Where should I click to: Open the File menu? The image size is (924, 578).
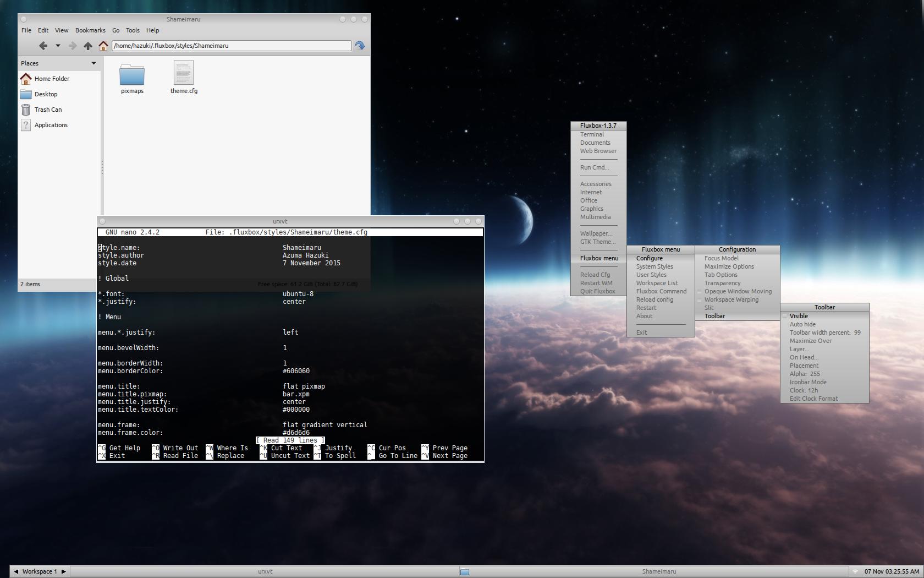pyautogui.click(x=26, y=30)
